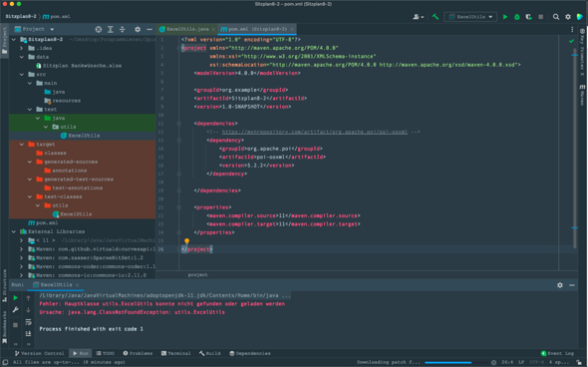Open Version Control tool window
This screenshot has height=367, width=588.
pyautogui.click(x=39, y=353)
